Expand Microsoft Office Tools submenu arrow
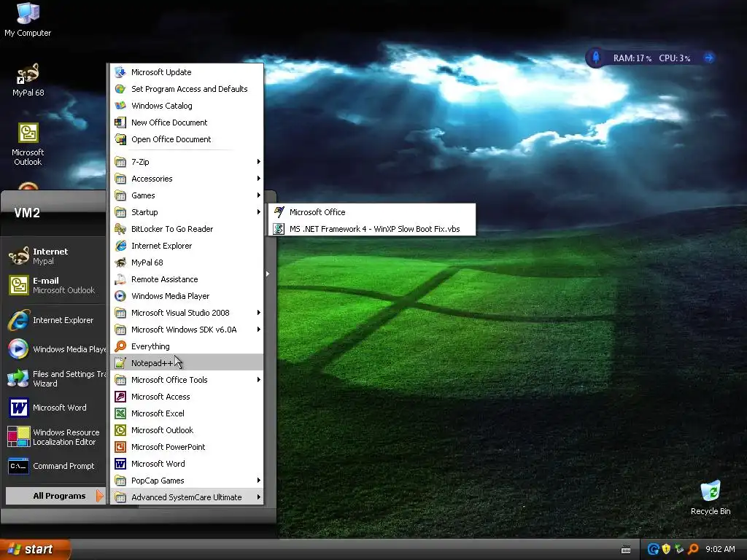747x560 pixels. (x=259, y=379)
